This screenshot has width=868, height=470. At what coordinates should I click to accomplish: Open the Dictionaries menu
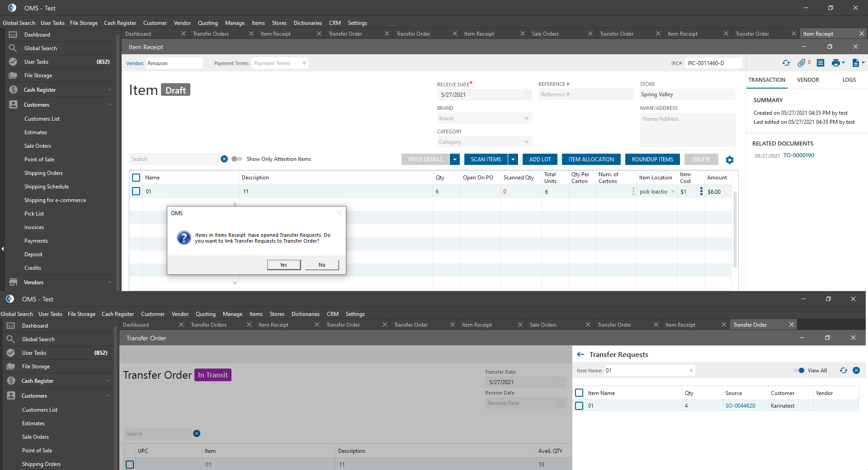(307, 23)
